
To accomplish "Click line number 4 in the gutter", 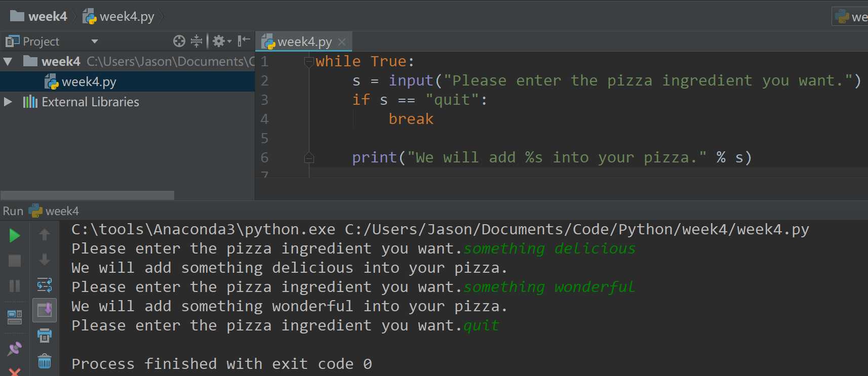I will [x=264, y=119].
